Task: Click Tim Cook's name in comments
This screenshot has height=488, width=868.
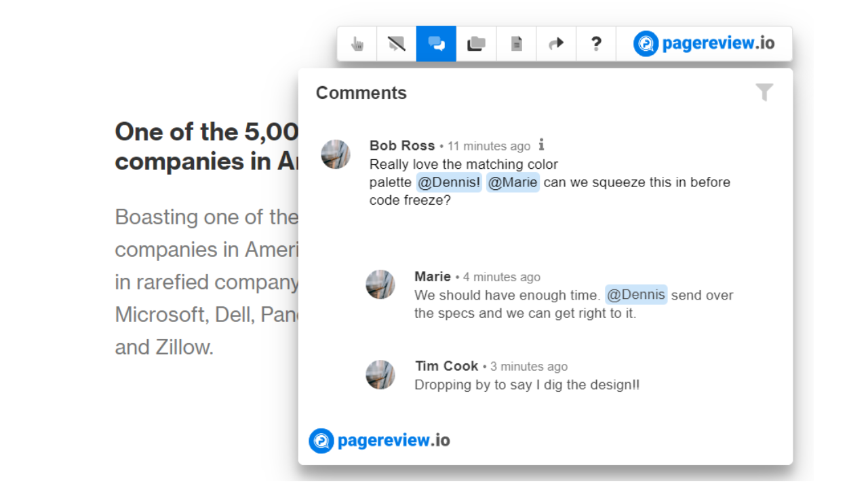Action: tap(447, 366)
